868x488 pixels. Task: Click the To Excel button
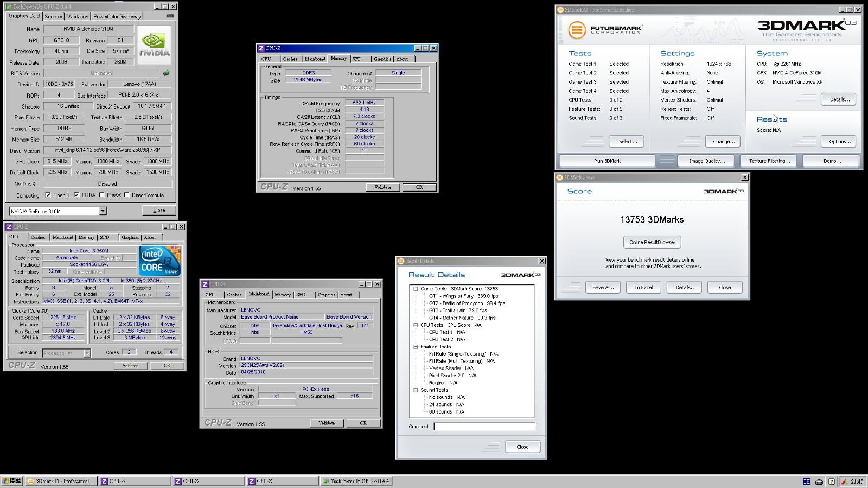(x=643, y=287)
